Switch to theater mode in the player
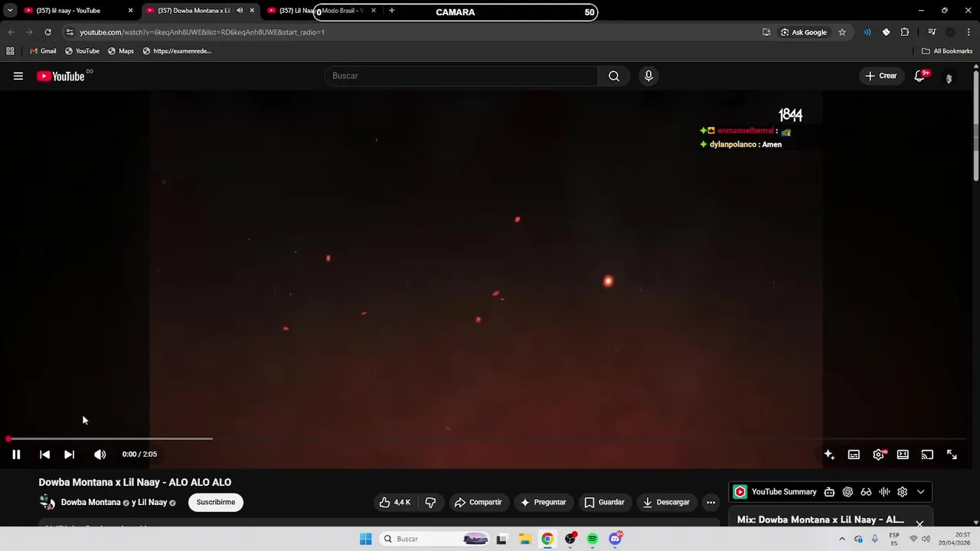The image size is (980, 551). [x=903, y=455]
